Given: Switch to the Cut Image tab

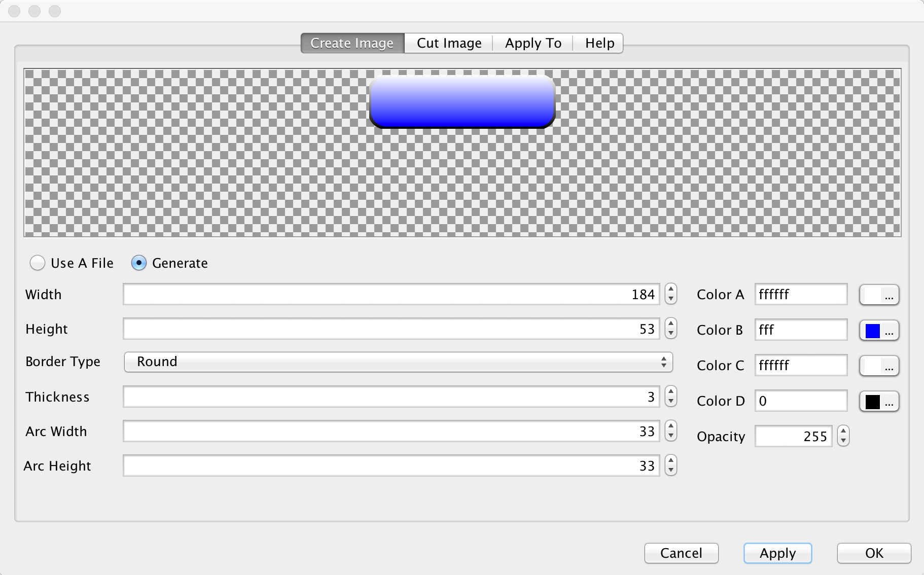Looking at the screenshot, I should [448, 43].
